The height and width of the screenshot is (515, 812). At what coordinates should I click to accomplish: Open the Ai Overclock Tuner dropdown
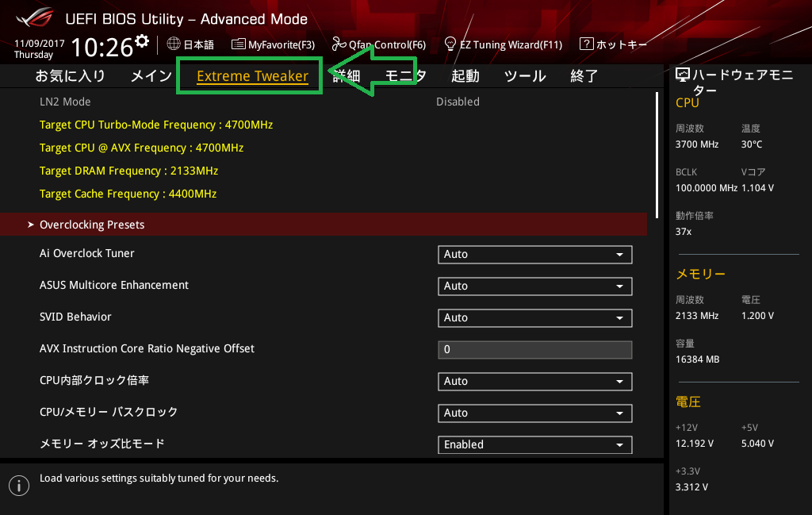click(535, 255)
